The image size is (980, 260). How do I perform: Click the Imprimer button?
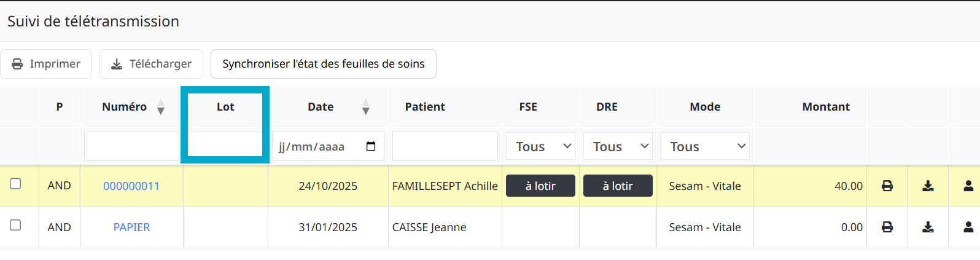tap(46, 64)
